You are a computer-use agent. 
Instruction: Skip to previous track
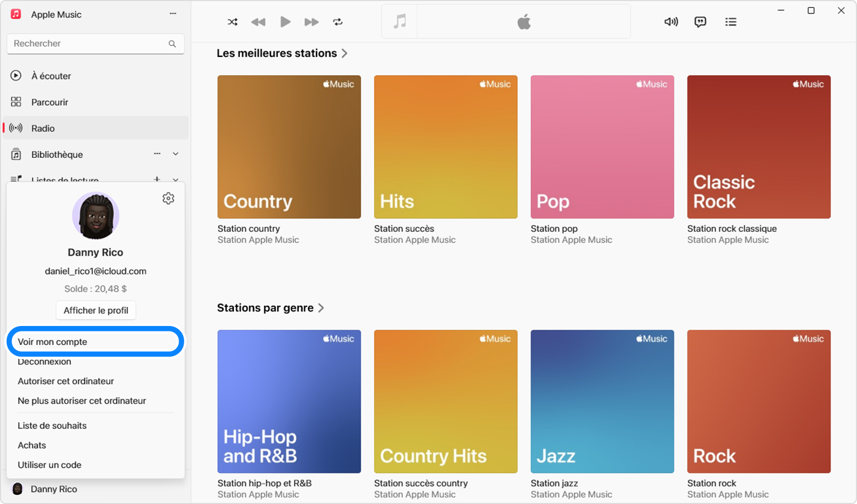[x=258, y=22]
